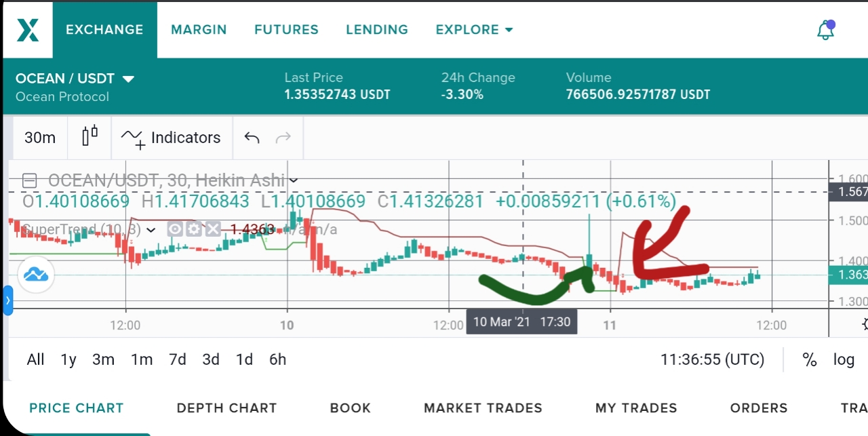868x436 pixels.
Task: Set chart range to 3m
Action: coord(103,359)
